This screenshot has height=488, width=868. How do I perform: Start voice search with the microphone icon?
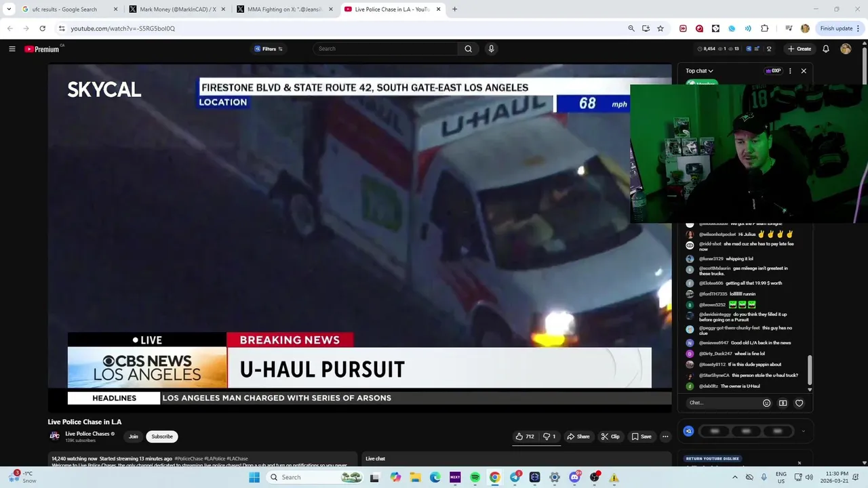tap(491, 49)
